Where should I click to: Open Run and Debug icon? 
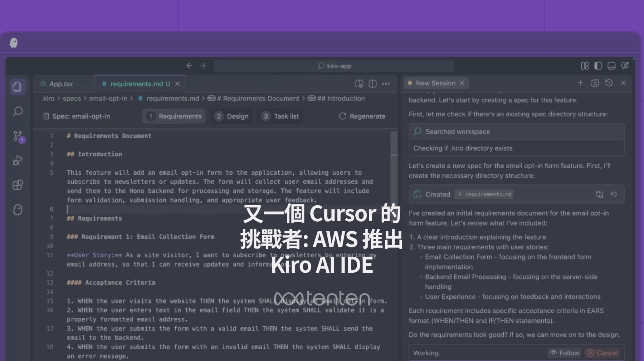pyautogui.click(x=18, y=160)
